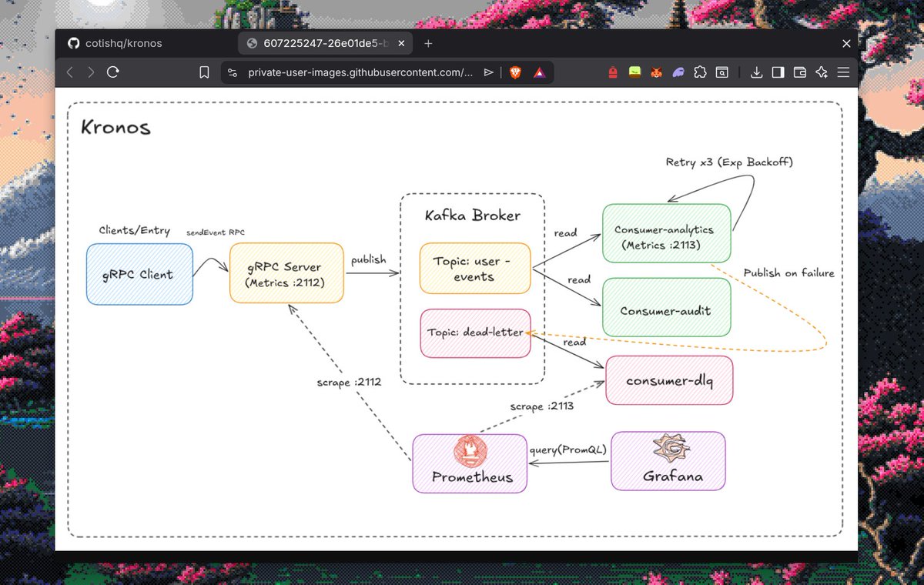The height and width of the screenshot is (585, 924).
Task: Click the 'Clients/Entry' label
Action: [x=135, y=230]
